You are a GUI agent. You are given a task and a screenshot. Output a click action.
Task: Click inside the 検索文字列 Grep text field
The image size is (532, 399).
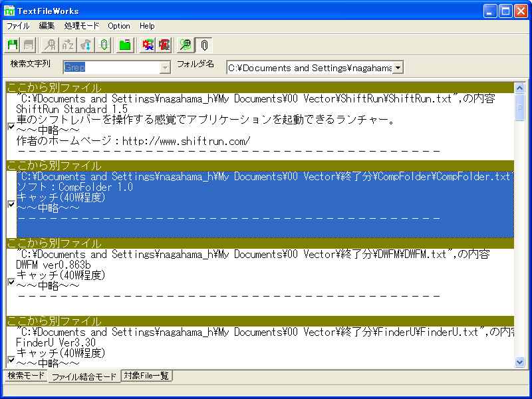[x=112, y=68]
